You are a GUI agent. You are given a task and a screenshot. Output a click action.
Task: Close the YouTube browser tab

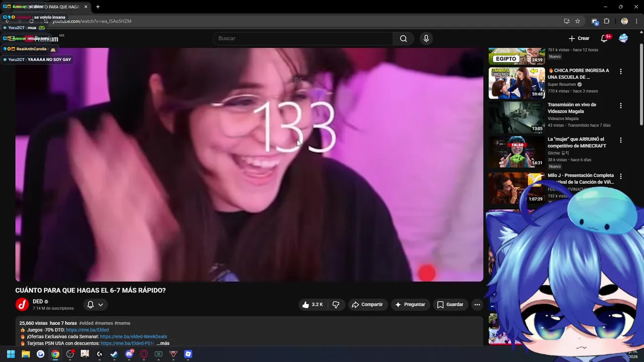pos(86,7)
